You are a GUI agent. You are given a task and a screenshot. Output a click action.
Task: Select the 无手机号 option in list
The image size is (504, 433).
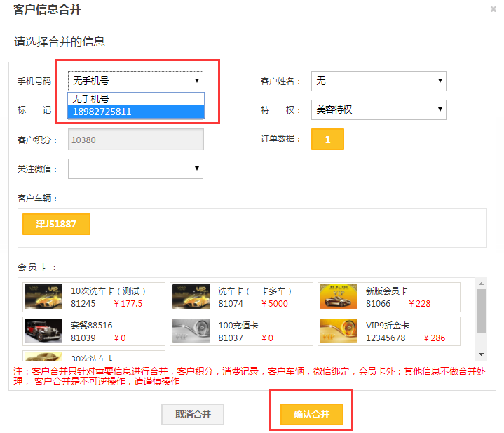point(135,99)
